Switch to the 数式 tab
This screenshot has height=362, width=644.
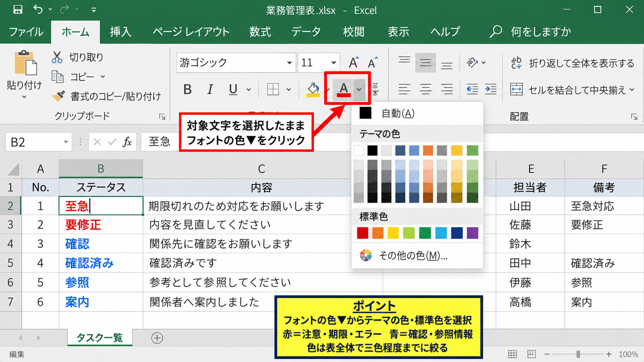tap(260, 32)
